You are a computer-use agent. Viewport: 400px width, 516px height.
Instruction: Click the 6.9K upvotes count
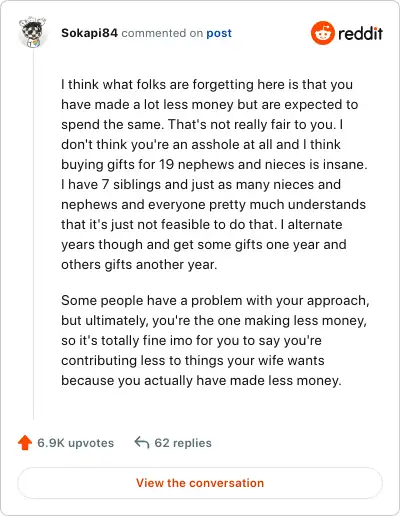click(76, 443)
